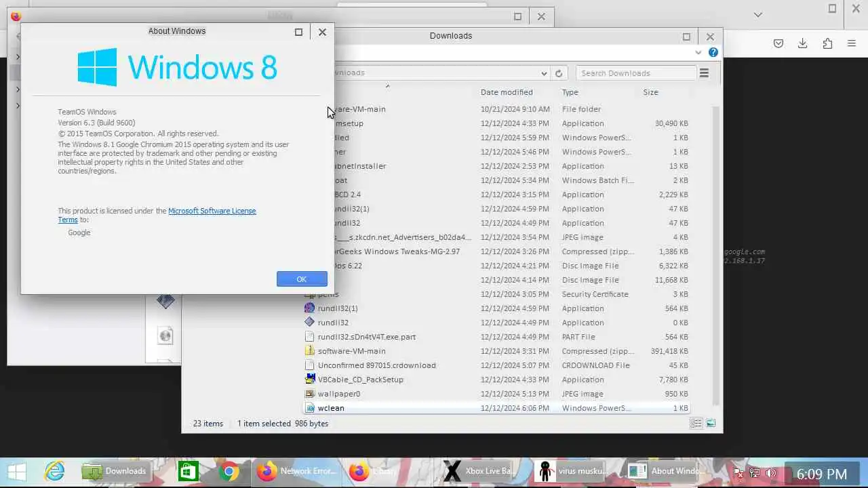The height and width of the screenshot is (488, 868).
Task: Open the volume speaker tray icon
Action: [x=770, y=472]
